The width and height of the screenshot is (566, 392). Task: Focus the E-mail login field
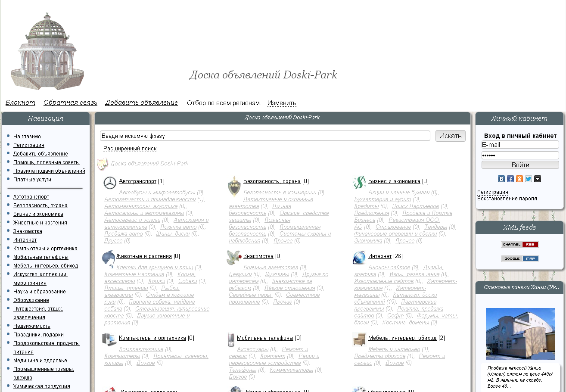(x=520, y=145)
